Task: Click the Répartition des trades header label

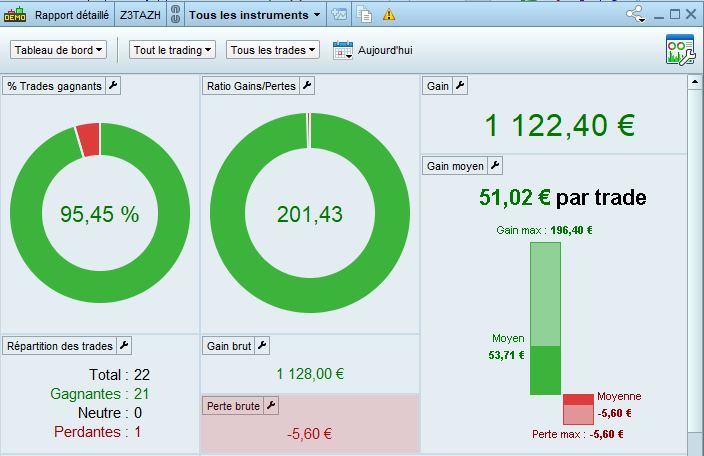Action: pos(60,346)
